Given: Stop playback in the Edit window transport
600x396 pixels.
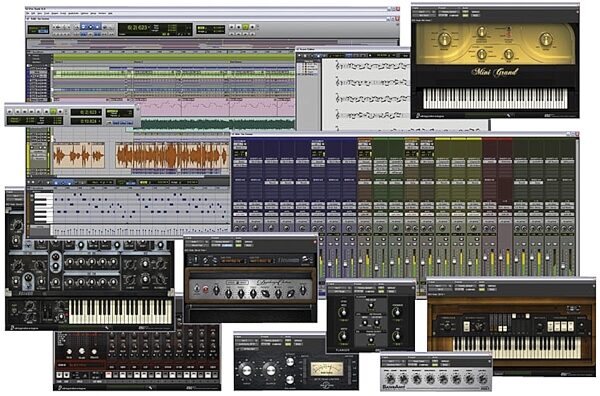Looking at the screenshot, I should pyautogui.click(x=238, y=27).
